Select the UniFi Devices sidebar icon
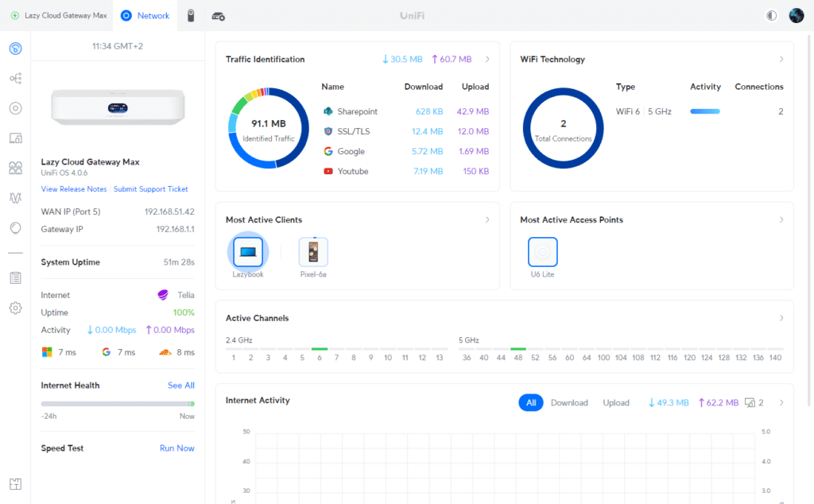Viewport: 814px width, 504px height. click(x=15, y=108)
